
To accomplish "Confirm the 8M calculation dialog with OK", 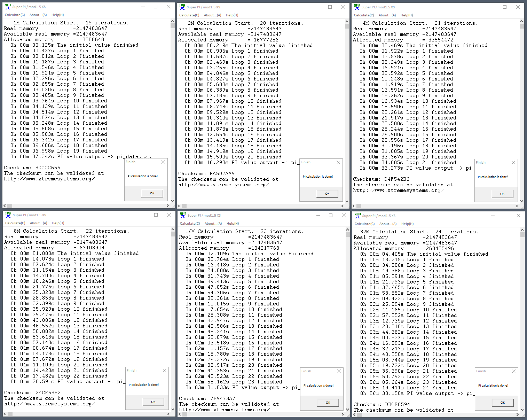I will [153, 402].
